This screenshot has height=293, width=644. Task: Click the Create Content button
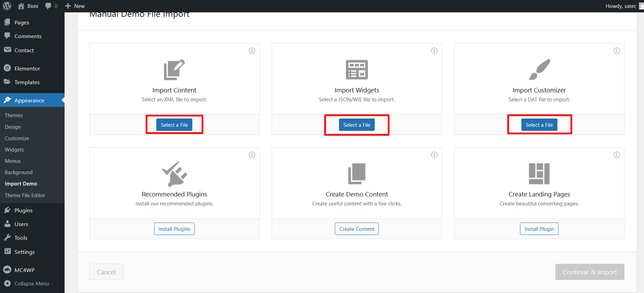pos(357,229)
